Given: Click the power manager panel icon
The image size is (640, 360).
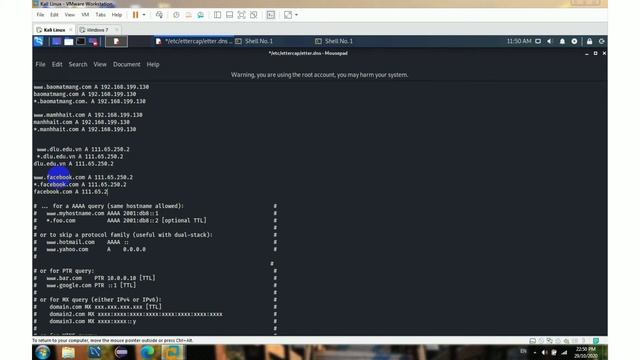Looking at the screenshot, I should pyautogui.click(x=574, y=41).
